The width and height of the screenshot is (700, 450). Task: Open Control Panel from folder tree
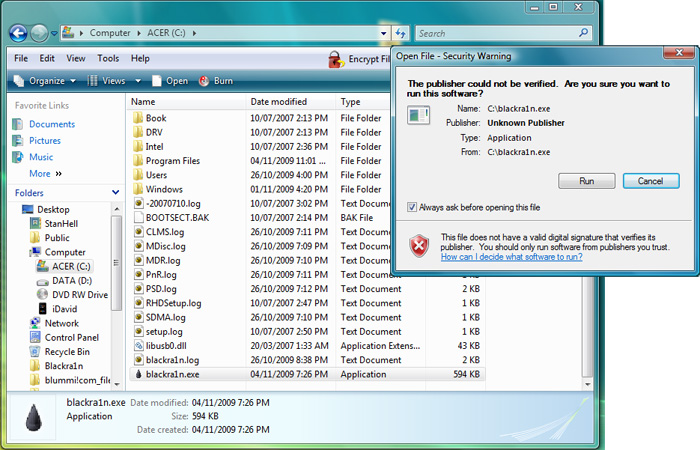point(72,338)
